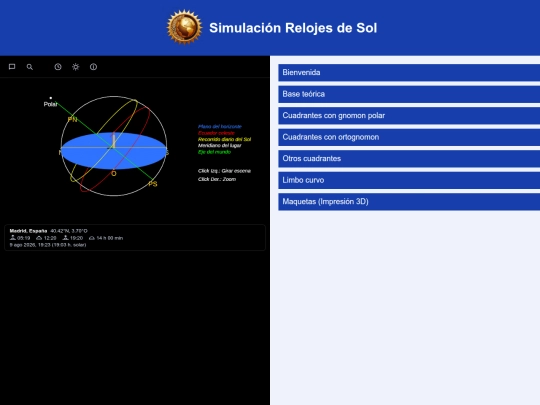Click the O west point label
The height and width of the screenshot is (405, 540).
[x=114, y=174]
